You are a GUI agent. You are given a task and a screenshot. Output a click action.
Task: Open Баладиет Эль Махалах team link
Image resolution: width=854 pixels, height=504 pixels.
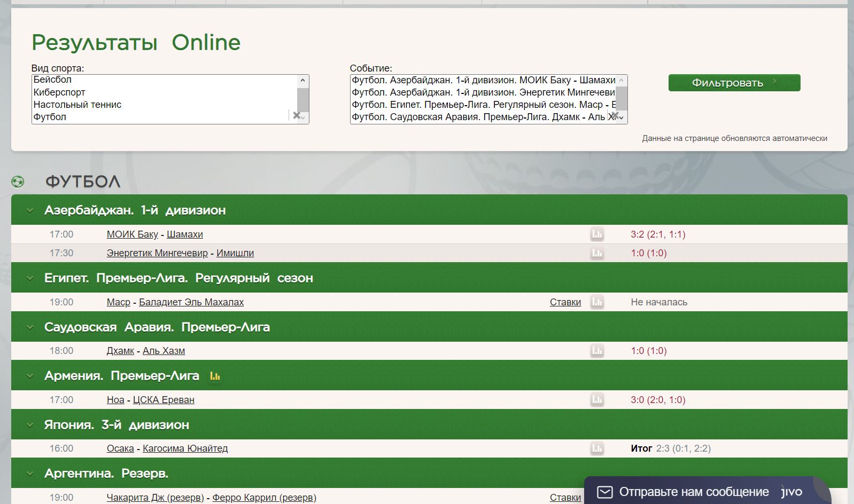(x=191, y=302)
